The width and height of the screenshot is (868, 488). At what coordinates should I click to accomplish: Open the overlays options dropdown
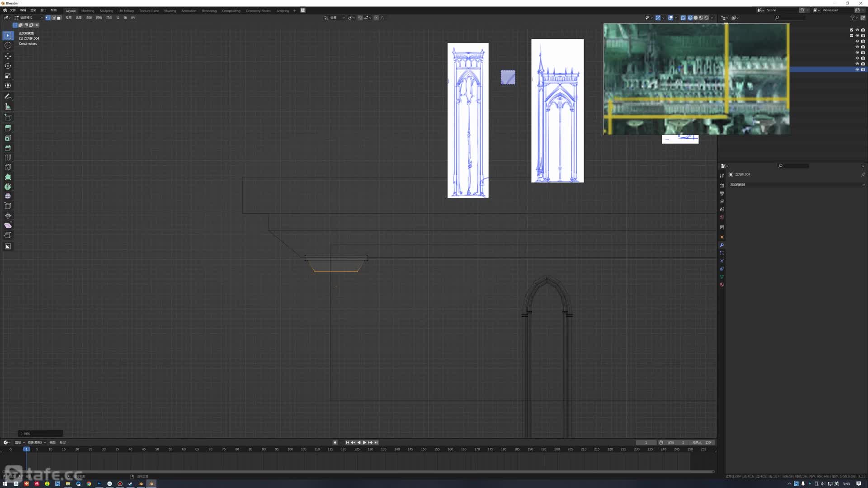click(676, 18)
